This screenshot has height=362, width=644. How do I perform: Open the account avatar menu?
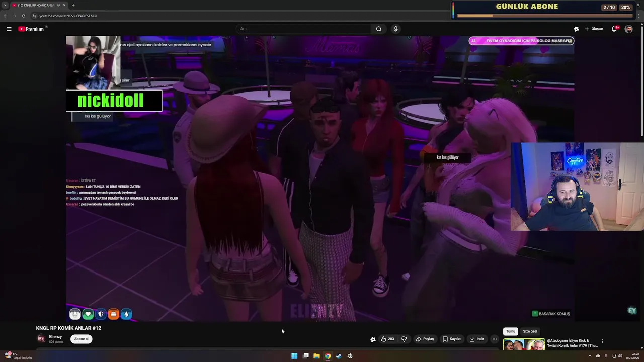pos(629,29)
